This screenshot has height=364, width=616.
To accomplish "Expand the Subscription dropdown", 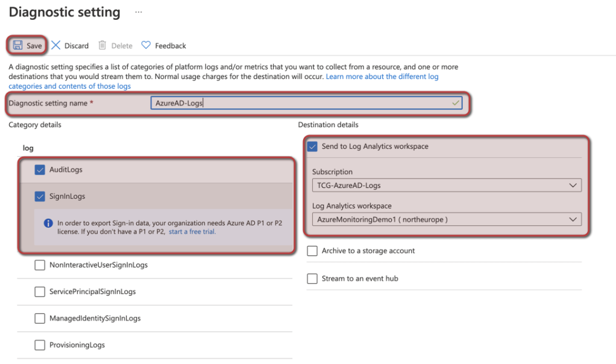I will 446,186.
